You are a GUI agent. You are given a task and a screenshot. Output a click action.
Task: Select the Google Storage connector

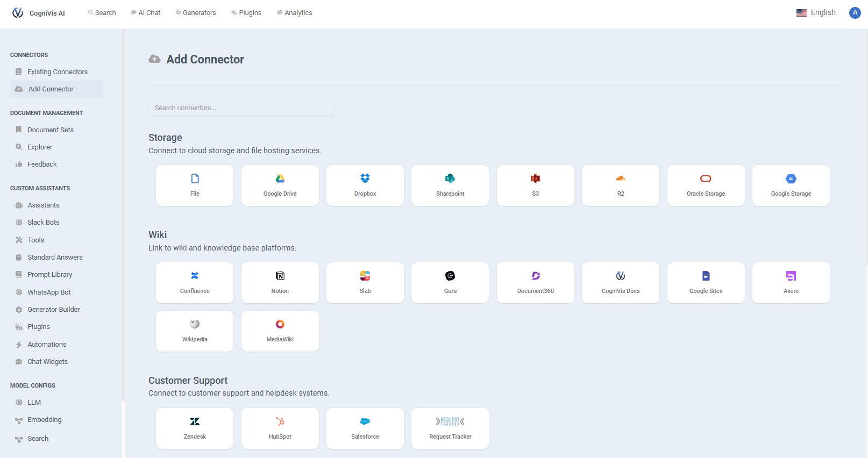791,185
